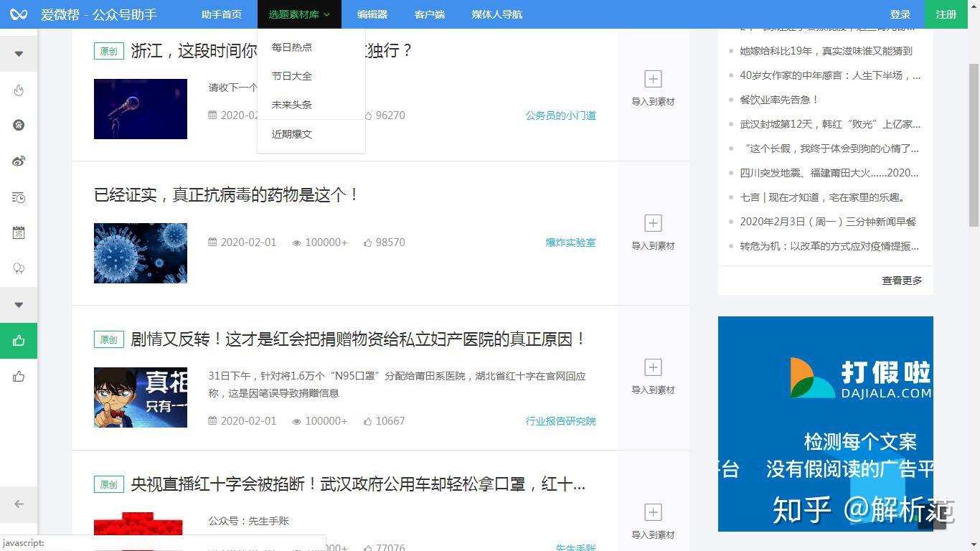Image resolution: width=980 pixels, height=551 pixels.
Task: Click 导入到素材 label for 已经证实 article
Action: 653,246
